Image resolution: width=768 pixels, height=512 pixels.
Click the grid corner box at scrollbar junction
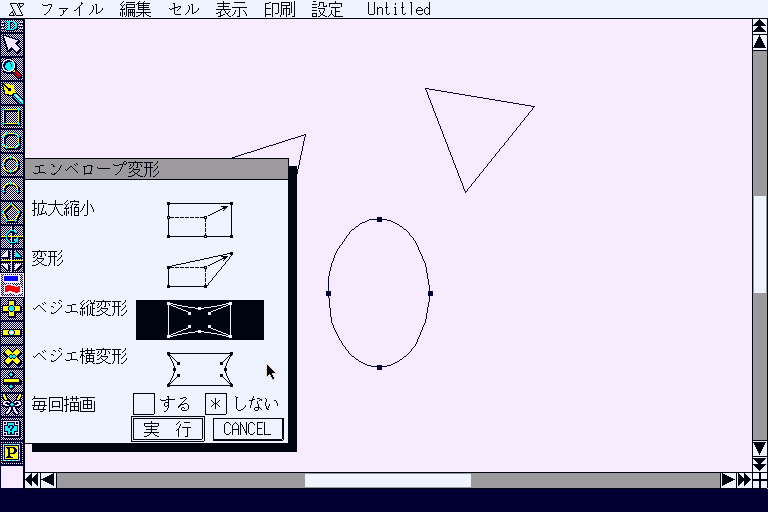[x=760, y=480]
